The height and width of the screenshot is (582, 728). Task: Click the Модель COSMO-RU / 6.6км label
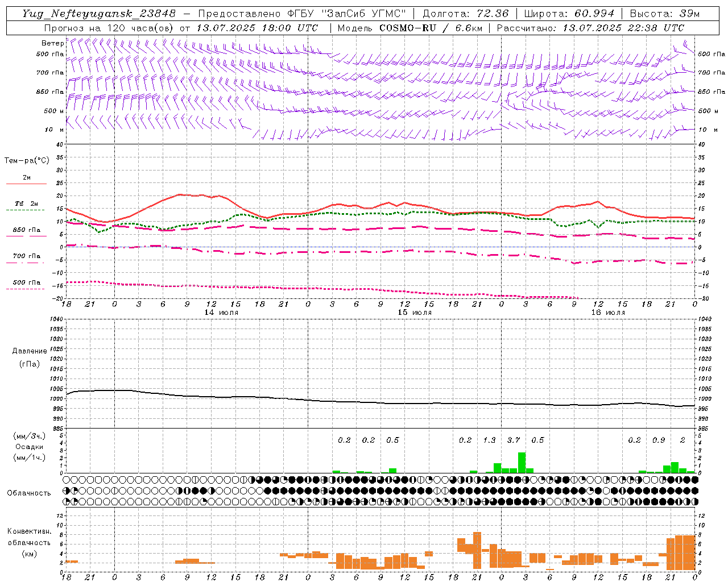point(410,28)
